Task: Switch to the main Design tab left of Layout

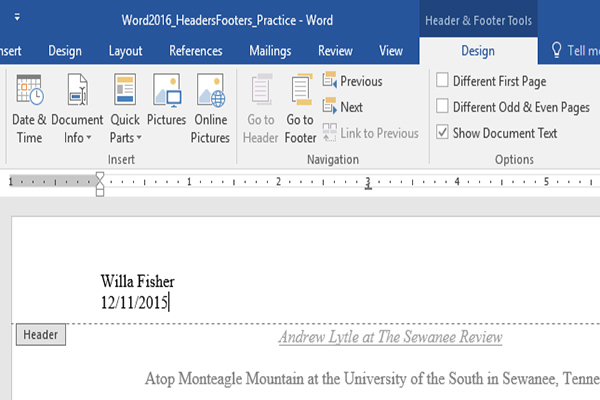Action: (65, 51)
